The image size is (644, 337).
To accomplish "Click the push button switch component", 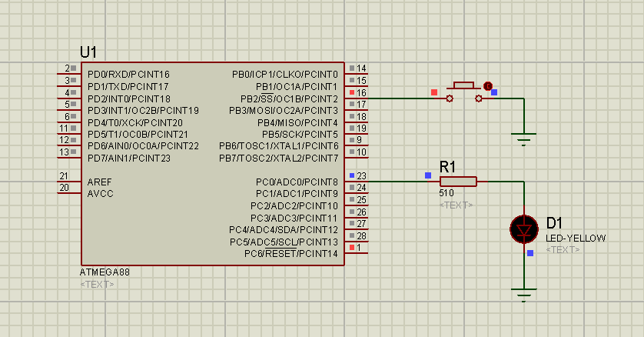I will 464,92.
